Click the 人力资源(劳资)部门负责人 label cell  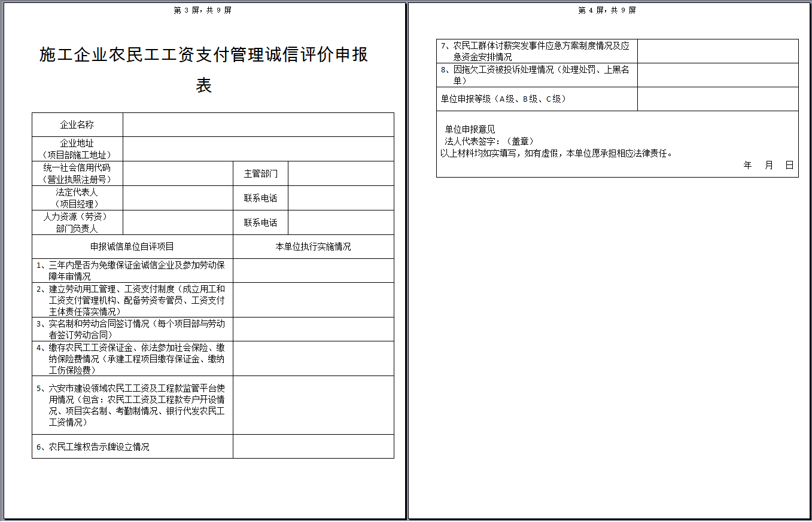click(78, 222)
